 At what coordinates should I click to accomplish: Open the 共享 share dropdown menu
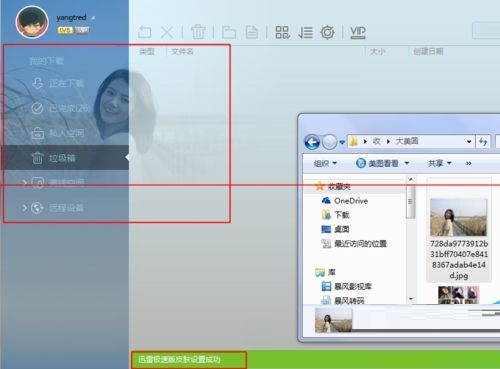(439, 163)
